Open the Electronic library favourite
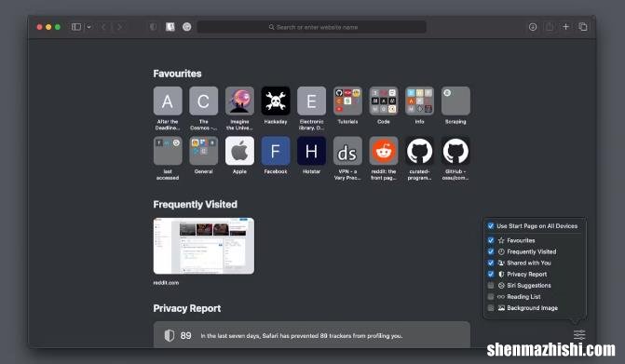This screenshot has height=364, width=625. pyautogui.click(x=312, y=101)
